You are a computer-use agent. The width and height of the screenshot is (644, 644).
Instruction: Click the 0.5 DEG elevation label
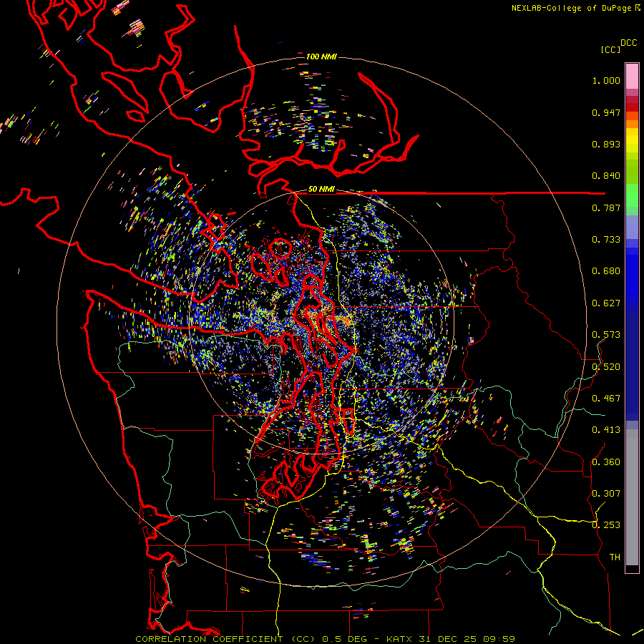tap(343, 639)
